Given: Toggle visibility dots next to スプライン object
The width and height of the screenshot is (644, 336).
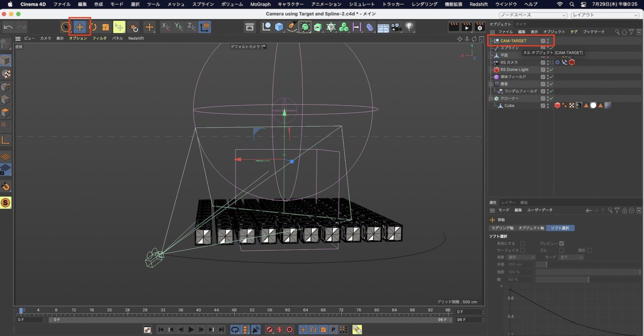Looking at the screenshot, I should click(548, 47).
